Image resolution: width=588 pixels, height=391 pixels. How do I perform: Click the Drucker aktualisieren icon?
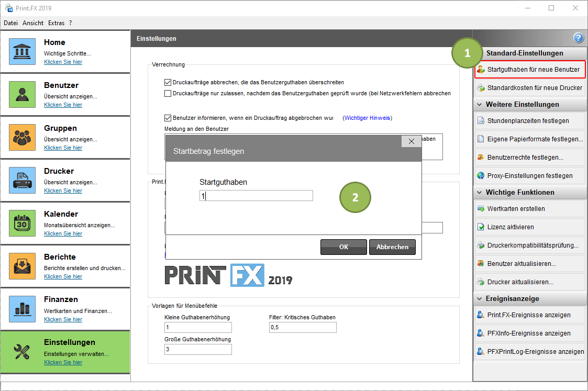click(481, 282)
